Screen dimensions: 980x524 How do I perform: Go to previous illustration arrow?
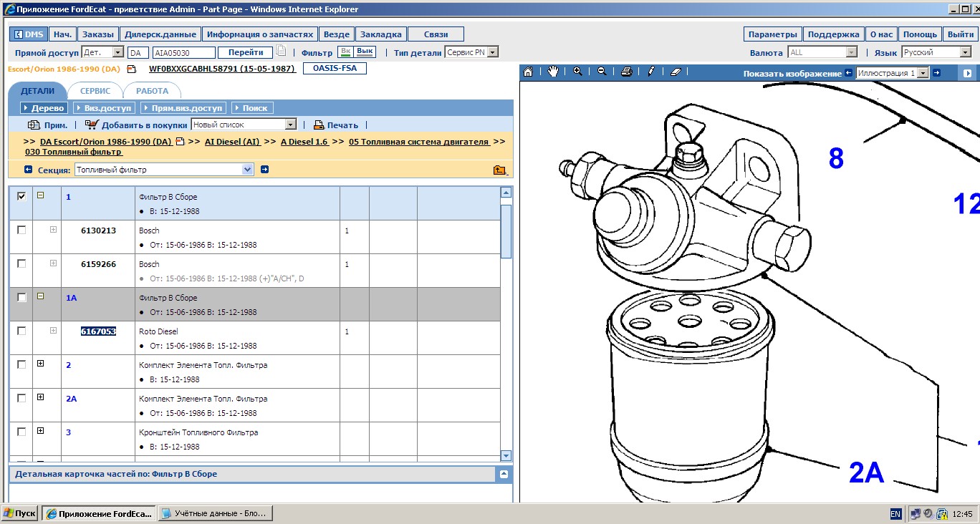point(849,73)
